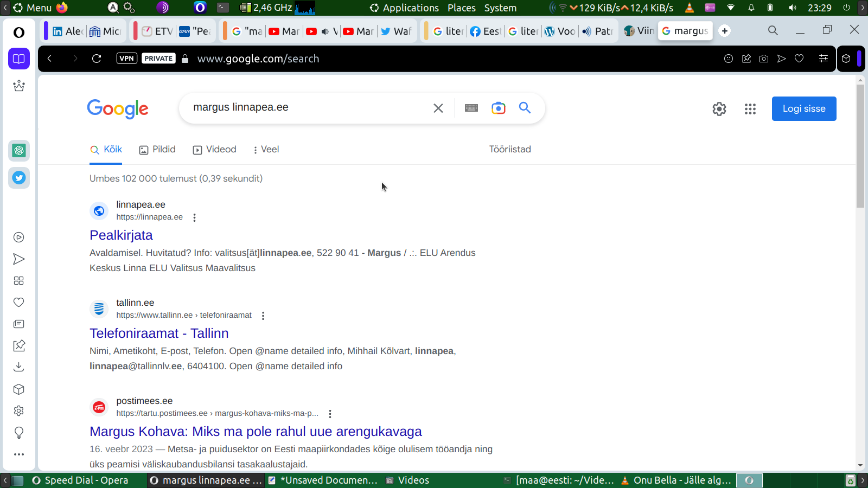Screen dimensions: 868x488
Task: Switch to Videod results tab
Action: [x=215, y=150]
